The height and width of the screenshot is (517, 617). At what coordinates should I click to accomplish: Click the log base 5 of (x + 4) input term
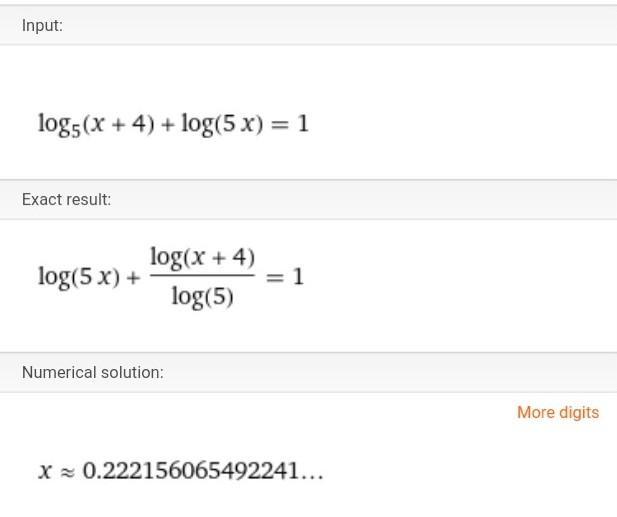[x=96, y=125]
